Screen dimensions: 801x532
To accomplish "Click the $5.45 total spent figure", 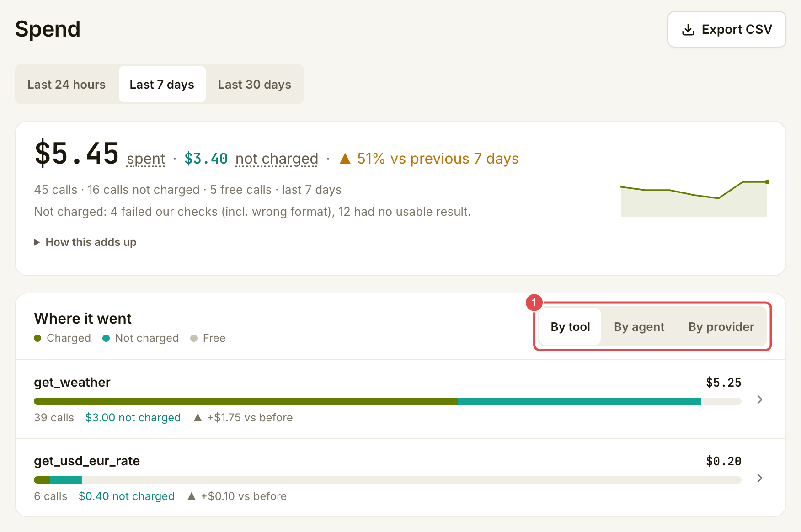I will (x=77, y=154).
